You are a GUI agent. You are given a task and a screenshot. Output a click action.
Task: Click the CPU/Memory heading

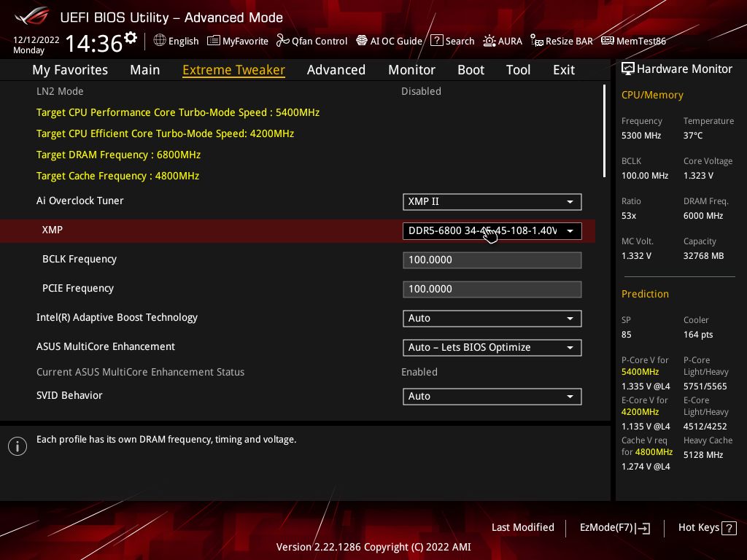[652, 95]
